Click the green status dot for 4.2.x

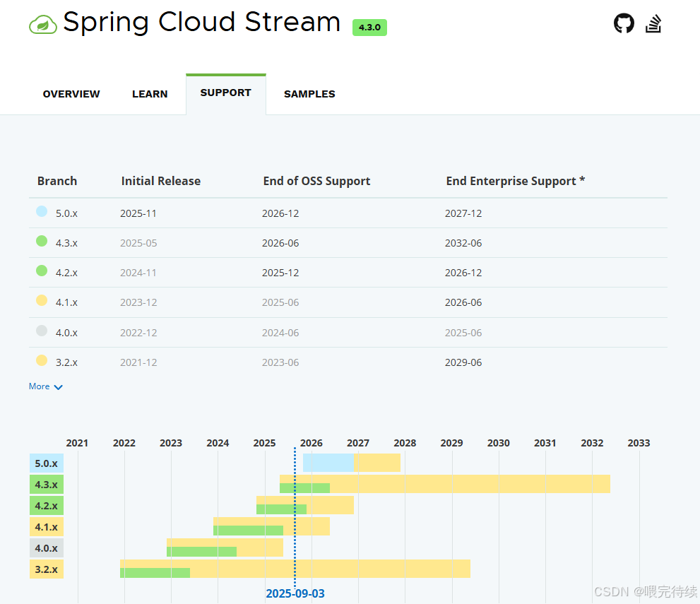coord(42,271)
